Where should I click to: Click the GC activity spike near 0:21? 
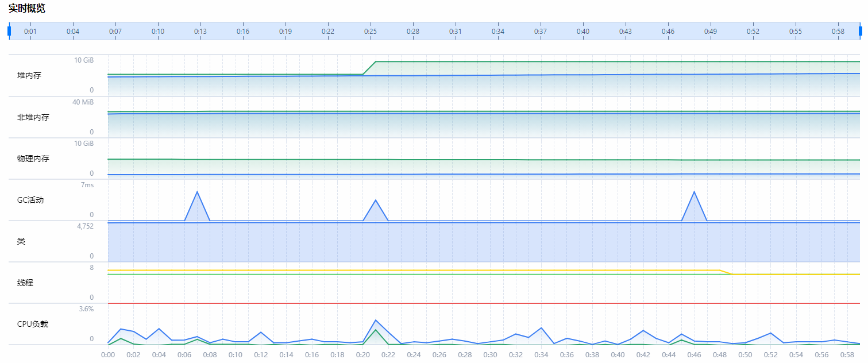click(x=375, y=200)
